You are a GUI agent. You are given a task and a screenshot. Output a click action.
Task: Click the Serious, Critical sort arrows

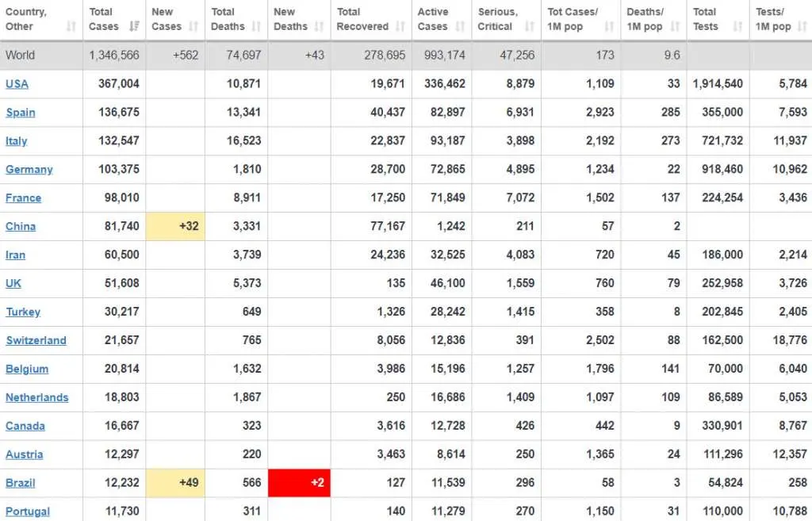point(529,27)
